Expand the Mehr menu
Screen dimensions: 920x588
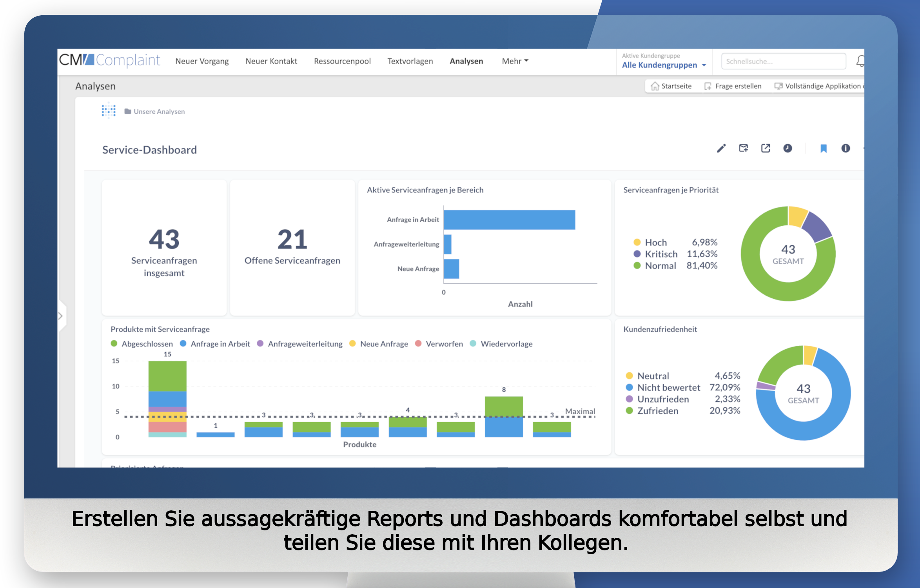pyautogui.click(x=515, y=61)
